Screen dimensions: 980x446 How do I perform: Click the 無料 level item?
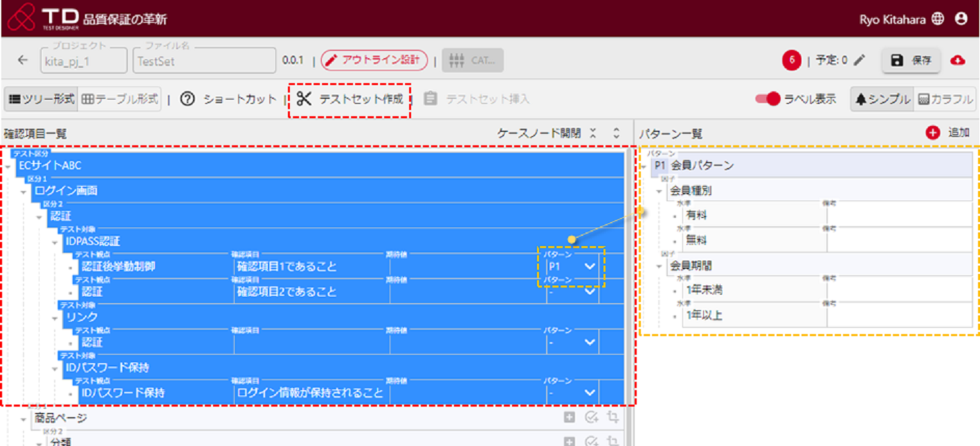point(697,241)
